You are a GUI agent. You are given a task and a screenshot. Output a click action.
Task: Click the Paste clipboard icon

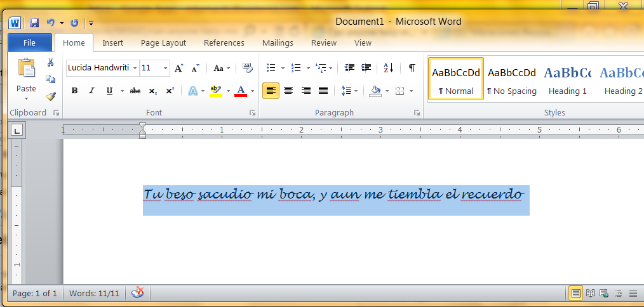[x=26, y=68]
